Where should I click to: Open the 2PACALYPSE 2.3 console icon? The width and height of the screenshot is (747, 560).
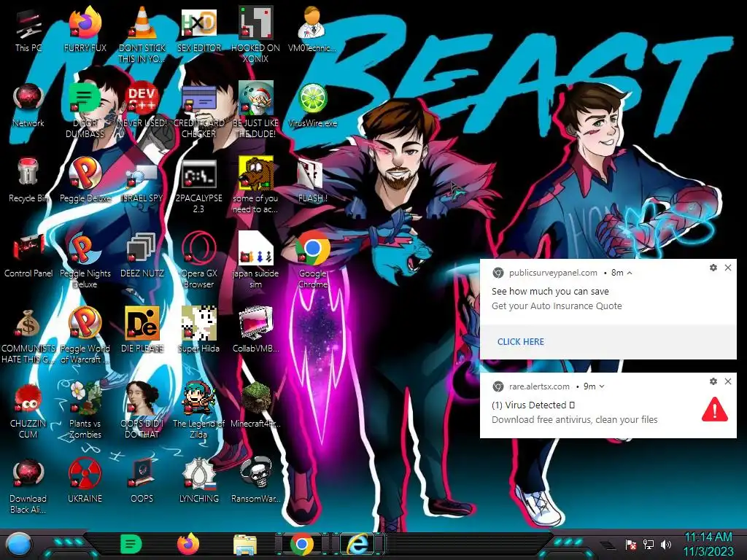pos(199,186)
